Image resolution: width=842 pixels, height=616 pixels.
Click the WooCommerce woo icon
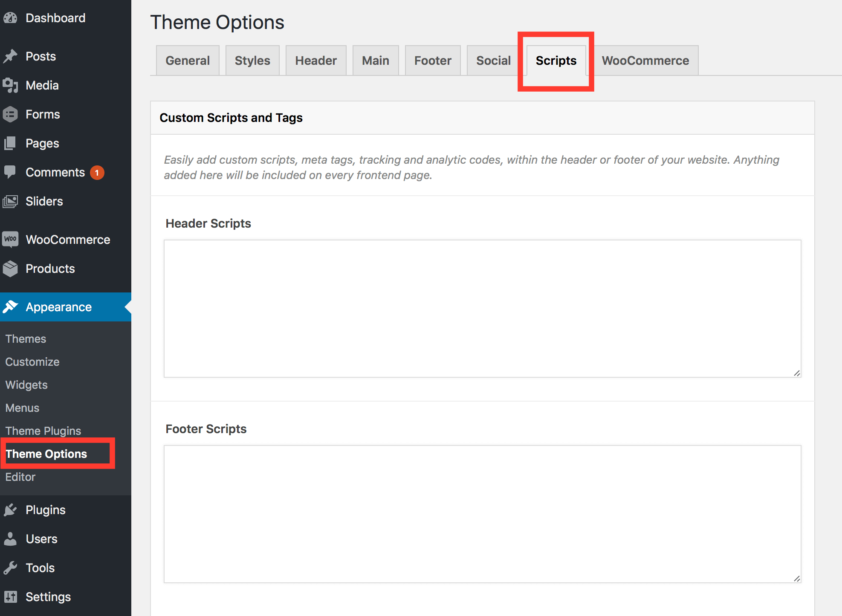pos(10,239)
